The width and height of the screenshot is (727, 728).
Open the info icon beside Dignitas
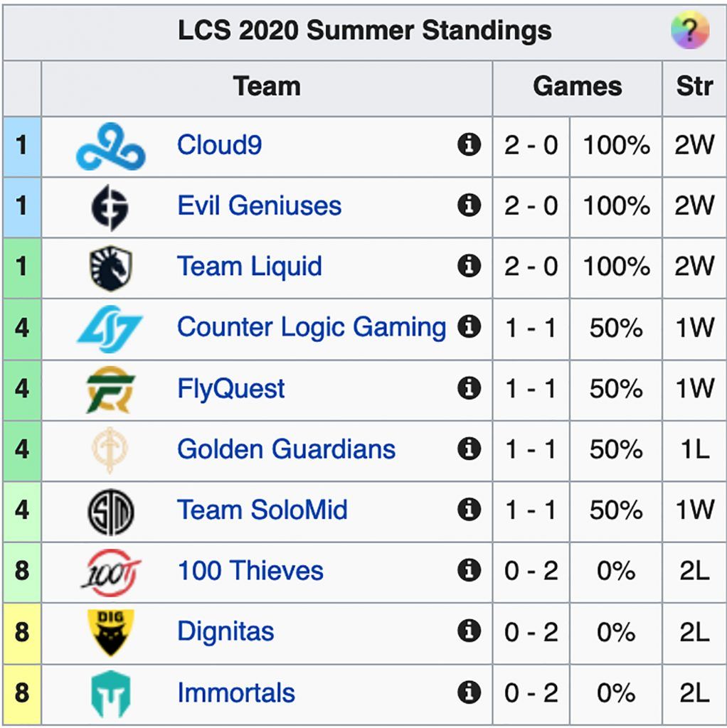point(468,631)
